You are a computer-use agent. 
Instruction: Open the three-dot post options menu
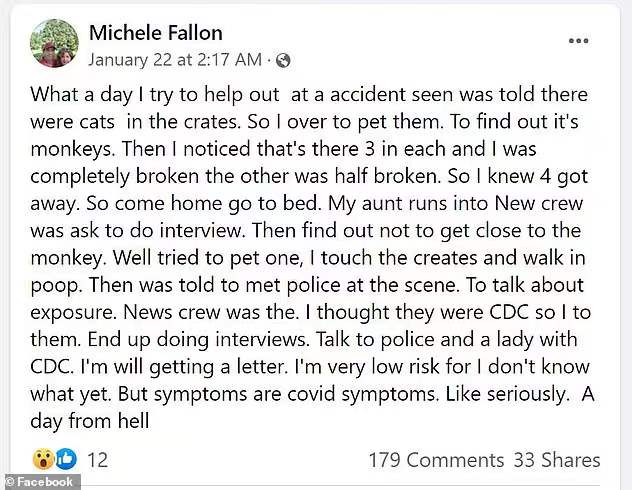point(579,41)
